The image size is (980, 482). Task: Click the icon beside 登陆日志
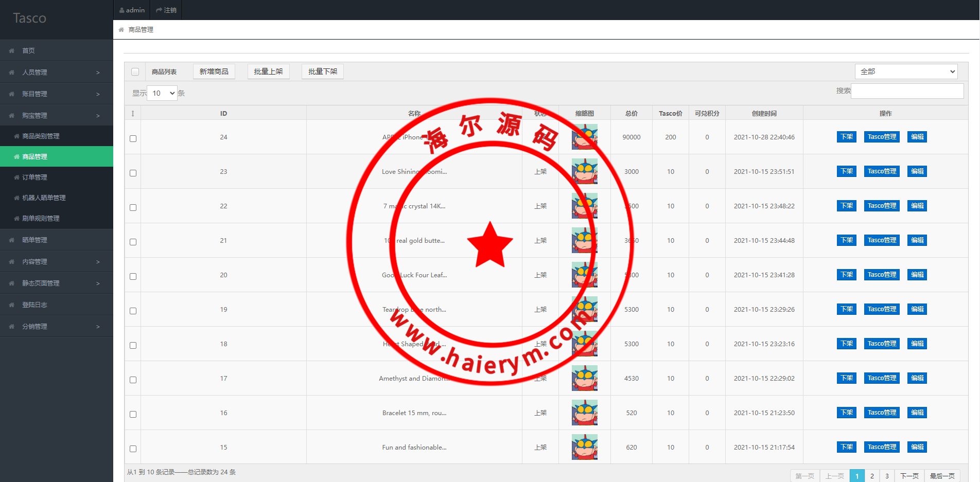12,305
